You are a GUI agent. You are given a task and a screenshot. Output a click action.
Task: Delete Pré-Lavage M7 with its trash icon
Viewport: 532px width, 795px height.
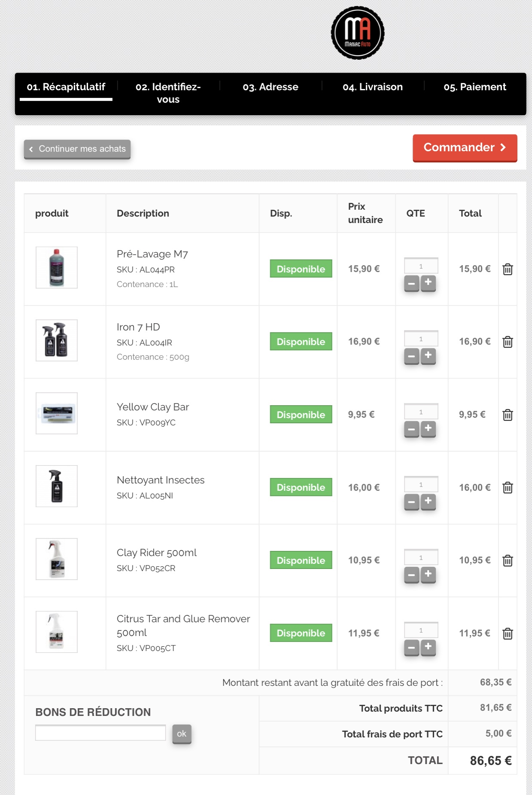(508, 269)
